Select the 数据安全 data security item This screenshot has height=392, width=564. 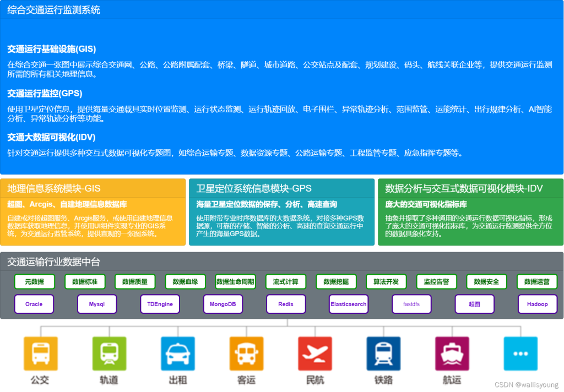(486, 281)
